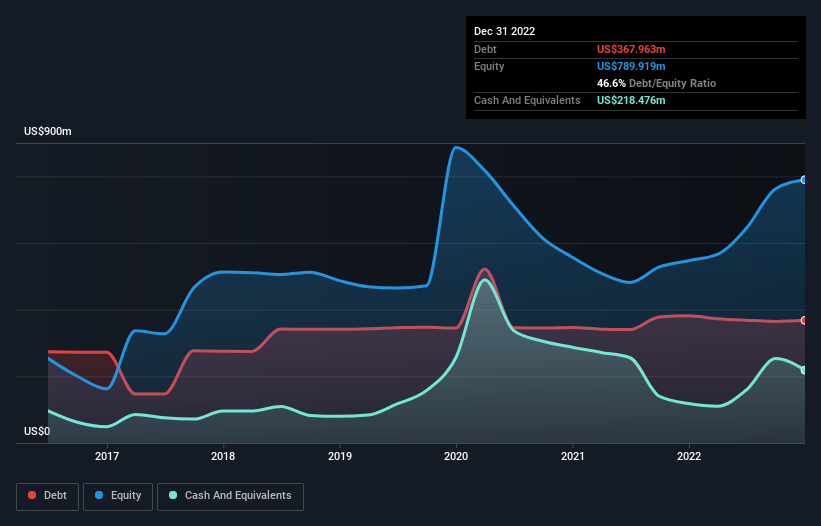Viewport: 821px width, 526px height.
Task: Click the 2022 x-axis label
Action: tap(689, 456)
